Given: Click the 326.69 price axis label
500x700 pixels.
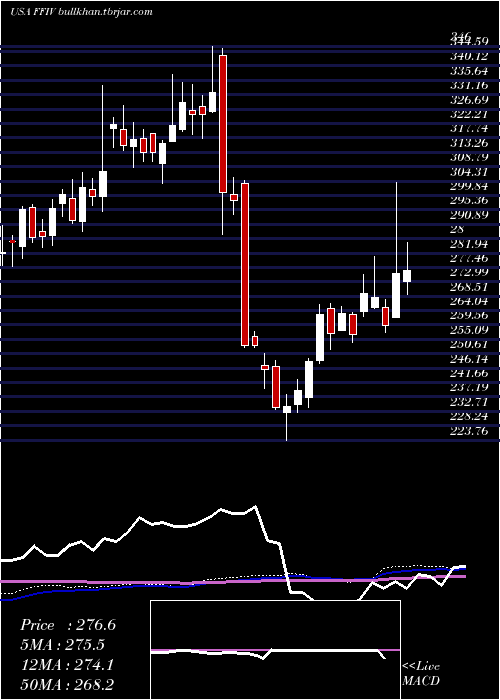Looking at the screenshot, I should click(469, 100).
